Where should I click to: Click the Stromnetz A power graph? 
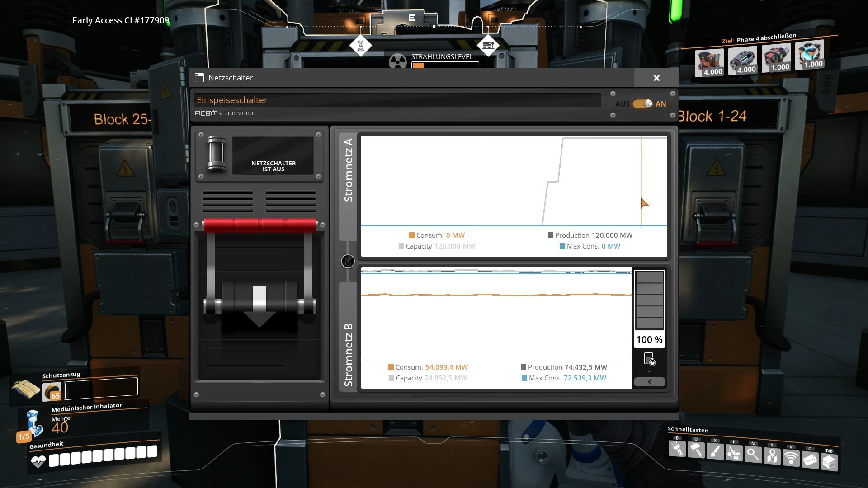pos(514,181)
